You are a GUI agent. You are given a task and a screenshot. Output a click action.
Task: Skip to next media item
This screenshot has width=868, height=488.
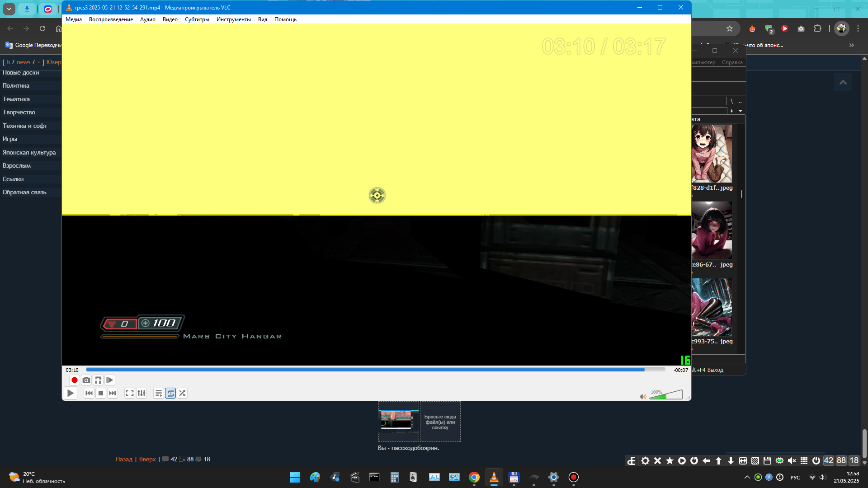(113, 393)
